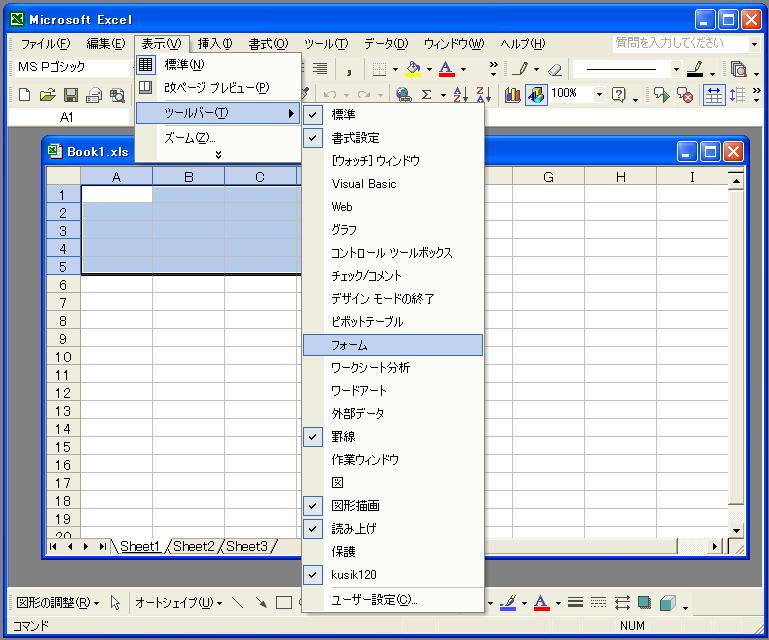This screenshot has height=640, width=769.
Task: Select the 標準 normal view entry
Action: point(218,65)
